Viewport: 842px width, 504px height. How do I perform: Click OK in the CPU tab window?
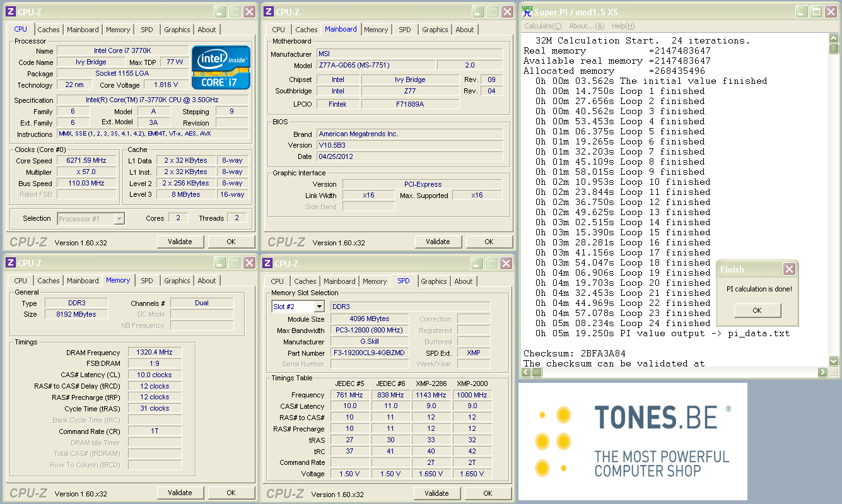(x=231, y=242)
